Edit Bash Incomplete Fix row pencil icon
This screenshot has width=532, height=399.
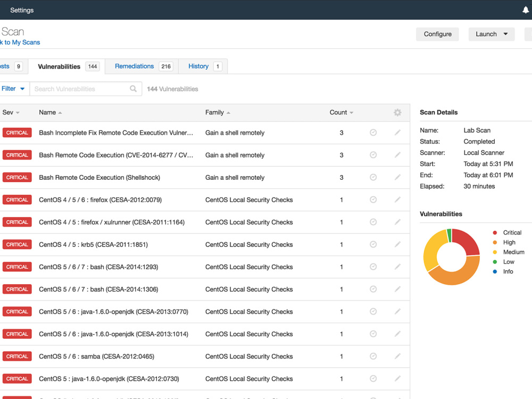397,132
